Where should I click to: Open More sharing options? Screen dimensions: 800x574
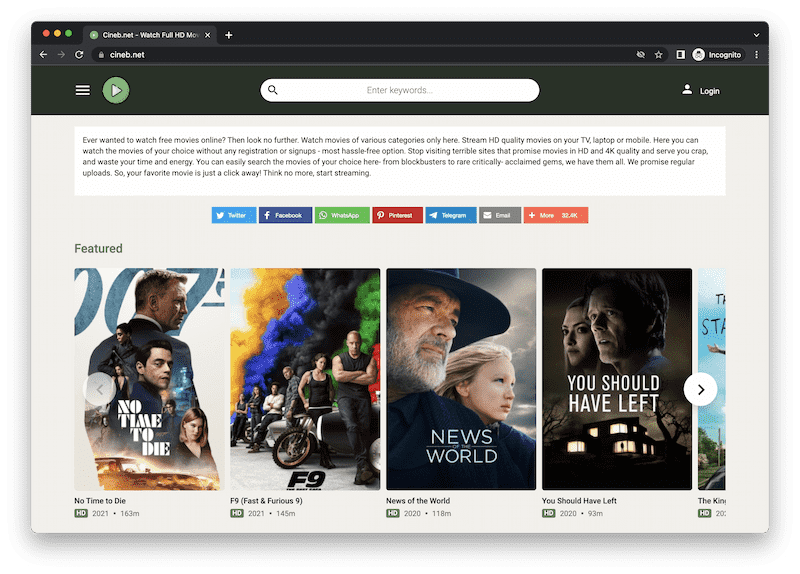tap(556, 215)
